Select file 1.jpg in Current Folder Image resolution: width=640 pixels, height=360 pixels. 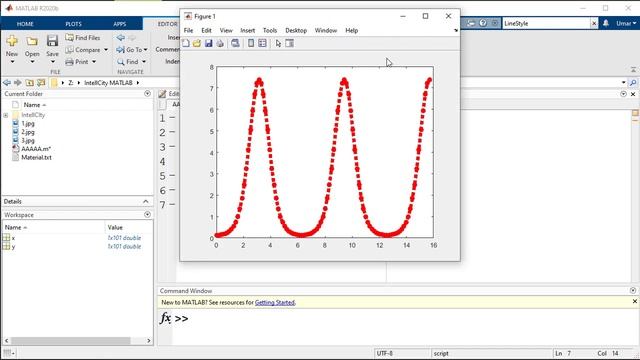[28, 124]
